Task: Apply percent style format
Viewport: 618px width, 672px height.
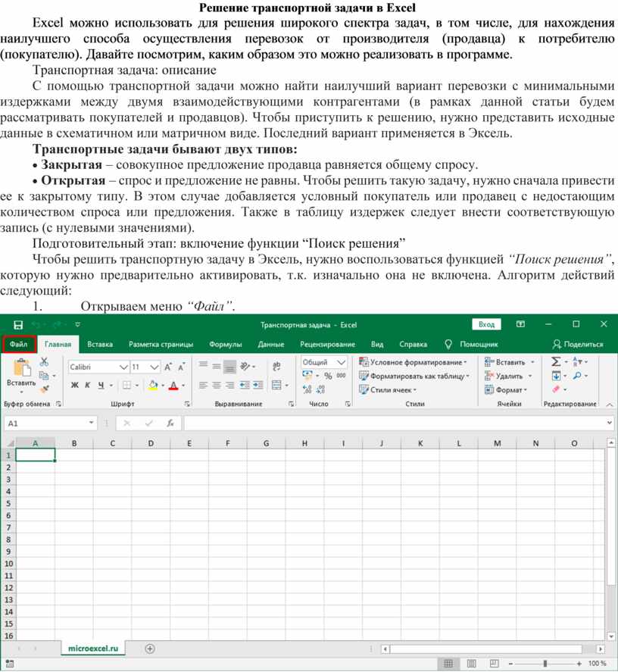Action: coord(328,376)
